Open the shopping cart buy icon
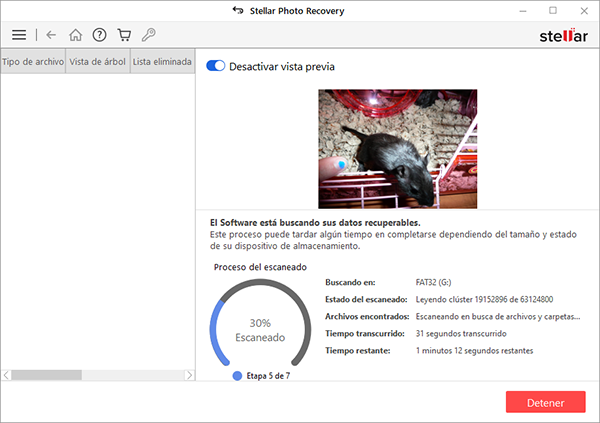600x423 pixels. pos(124,35)
